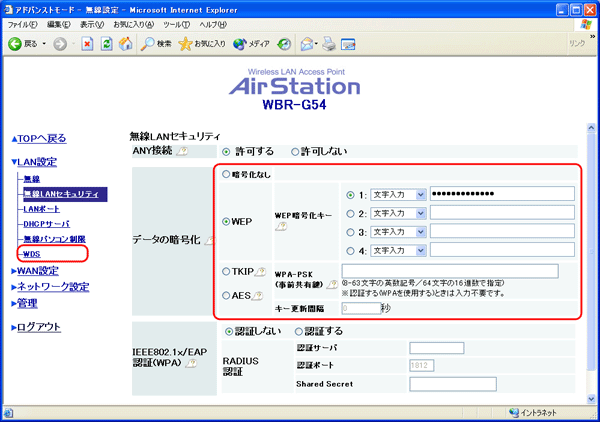Select the WEP encryption radio button

[226, 222]
